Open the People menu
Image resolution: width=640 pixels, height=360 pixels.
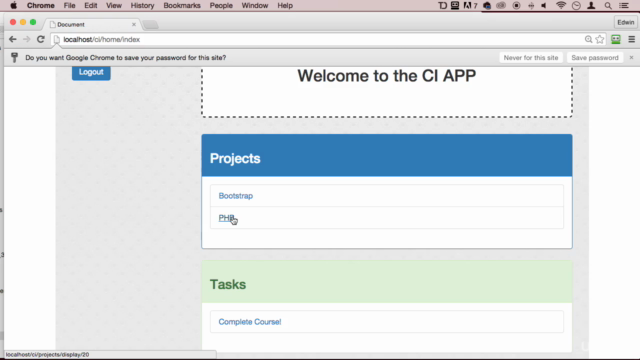[x=221, y=5]
